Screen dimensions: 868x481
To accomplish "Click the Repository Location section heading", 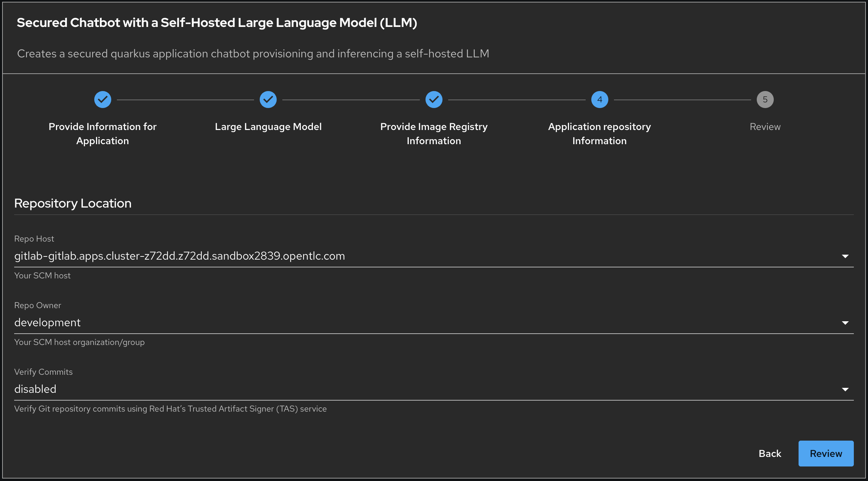I will 73,203.
